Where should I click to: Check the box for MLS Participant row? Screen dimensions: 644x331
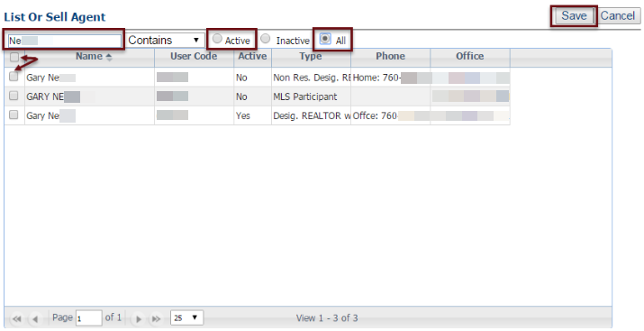pyautogui.click(x=14, y=96)
